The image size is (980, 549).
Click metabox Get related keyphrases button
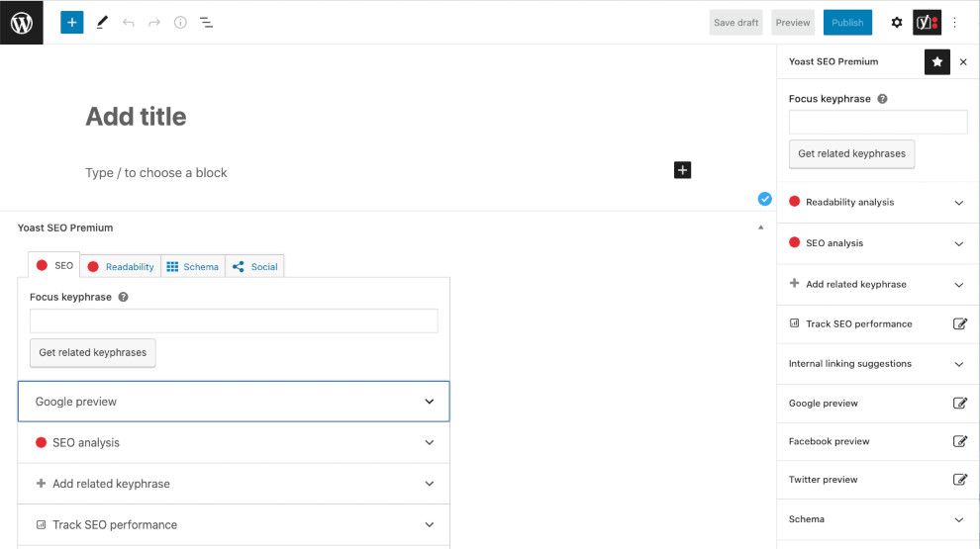pos(92,353)
